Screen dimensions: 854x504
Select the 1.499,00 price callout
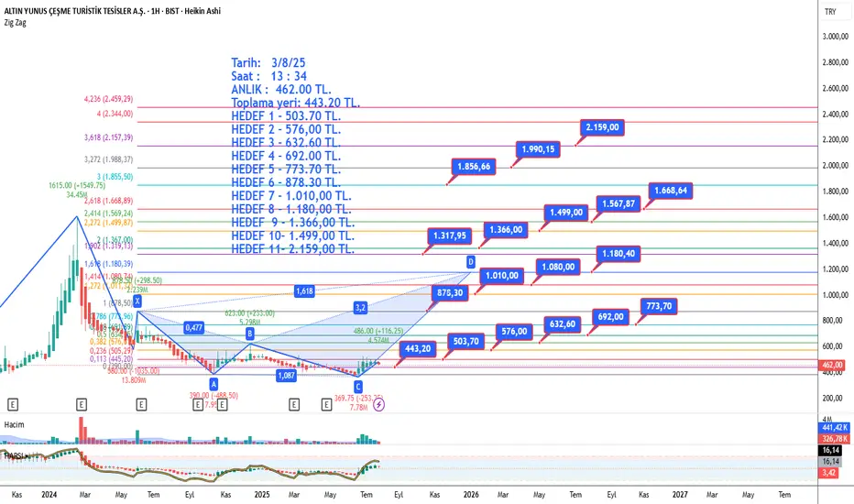(566, 213)
